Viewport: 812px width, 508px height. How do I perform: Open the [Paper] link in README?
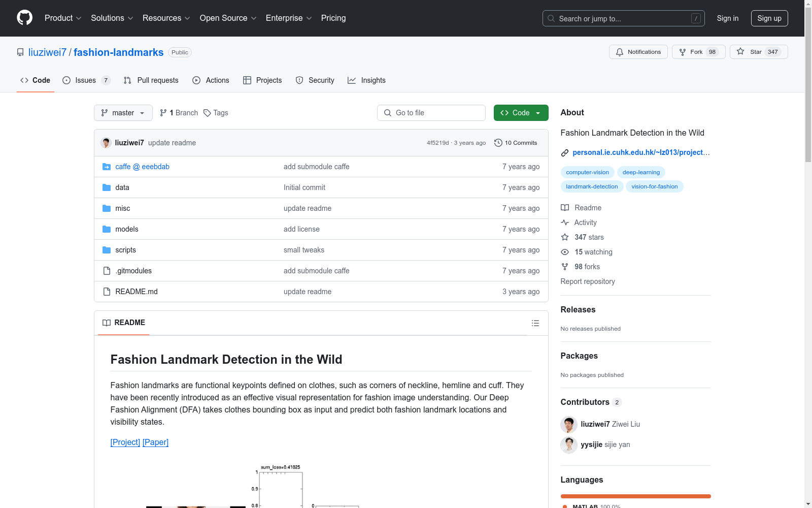pos(155,442)
